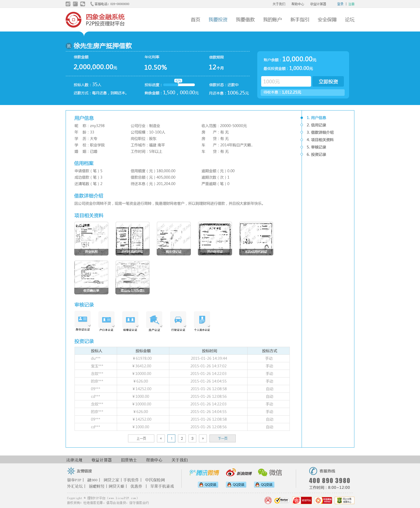Click the 下一页 pagination button
Viewport: 420px width, 508px height.
click(222, 438)
